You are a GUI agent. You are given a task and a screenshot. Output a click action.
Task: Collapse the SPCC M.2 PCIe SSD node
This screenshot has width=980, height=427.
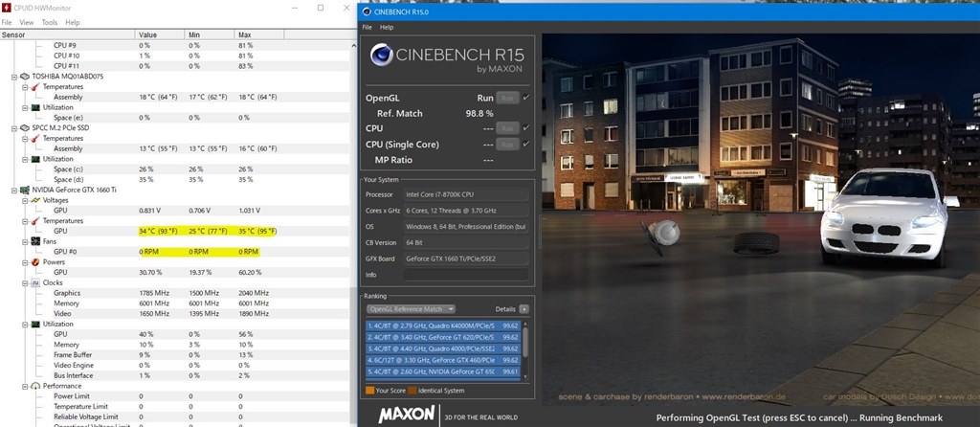tap(14, 127)
